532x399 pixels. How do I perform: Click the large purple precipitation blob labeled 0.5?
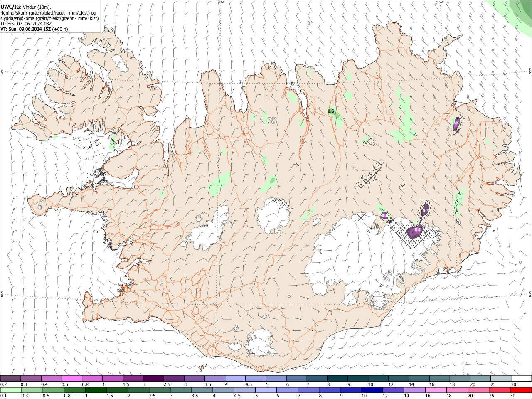point(414,232)
